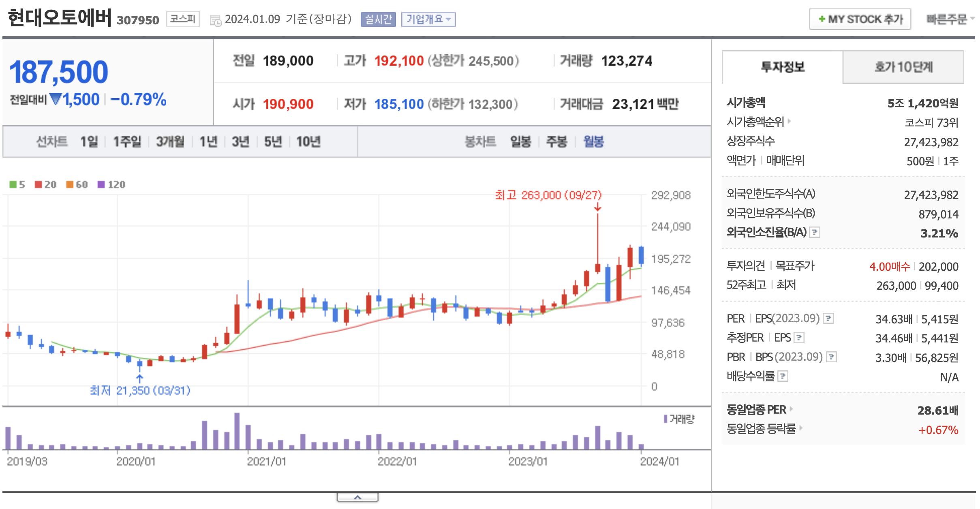Show the 1년 line chart
Image resolution: width=980 pixels, height=509 pixels.
click(208, 141)
